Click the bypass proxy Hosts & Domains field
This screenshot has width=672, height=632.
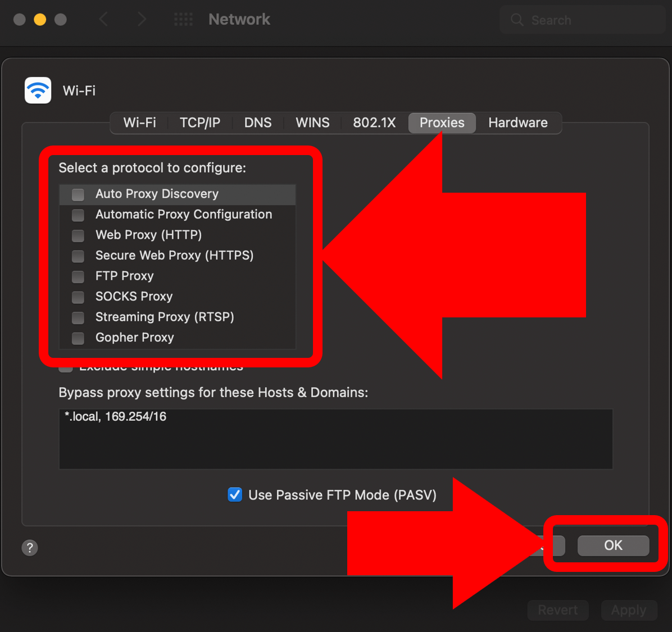click(x=335, y=439)
